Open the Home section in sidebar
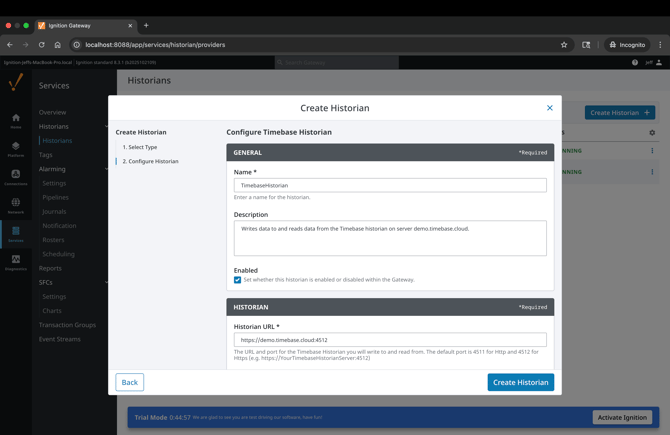The width and height of the screenshot is (670, 435). click(15, 120)
